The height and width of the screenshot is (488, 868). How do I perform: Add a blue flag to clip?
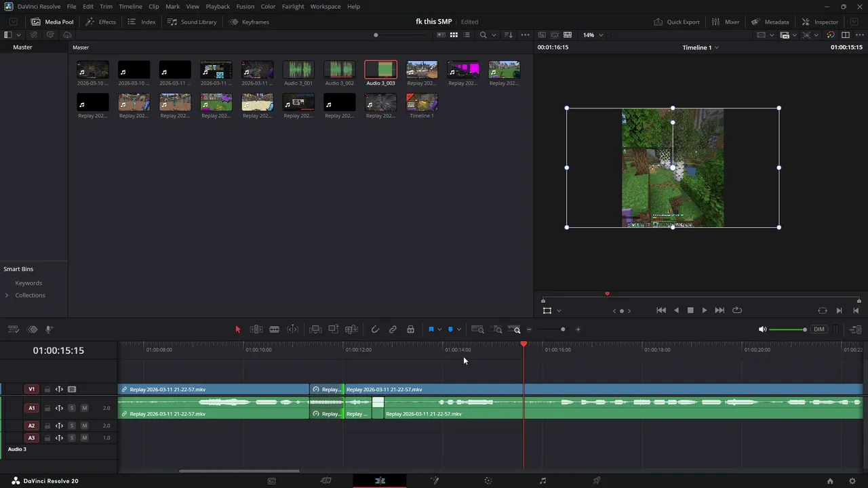coord(431,329)
